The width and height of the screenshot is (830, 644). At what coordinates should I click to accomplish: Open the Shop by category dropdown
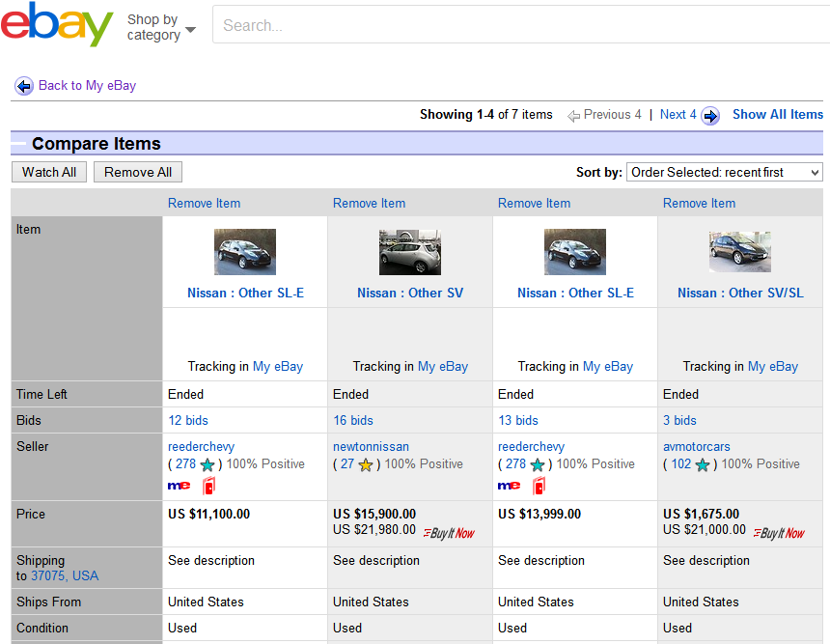pos(160,27)
